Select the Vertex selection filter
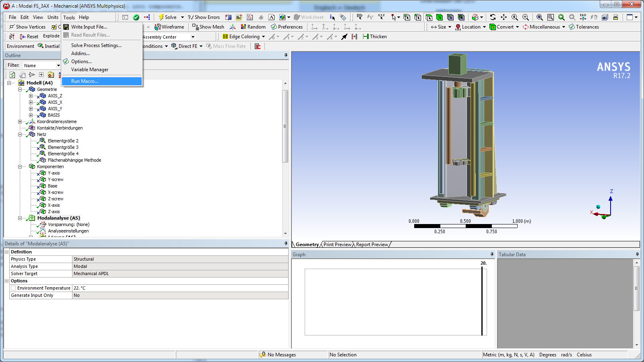This screenshot has width=644, height=362. pyautogui.click(x=407, y=17)
